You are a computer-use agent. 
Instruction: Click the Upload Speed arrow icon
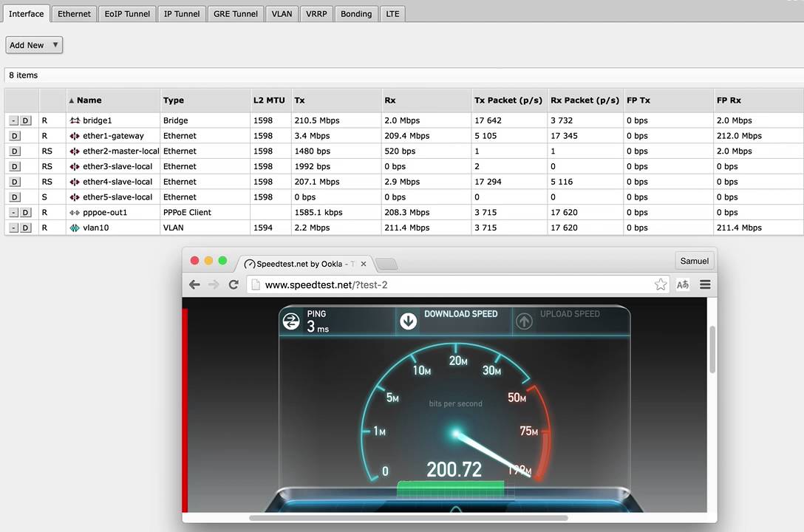pyautogui.click(x=524, y=321)
